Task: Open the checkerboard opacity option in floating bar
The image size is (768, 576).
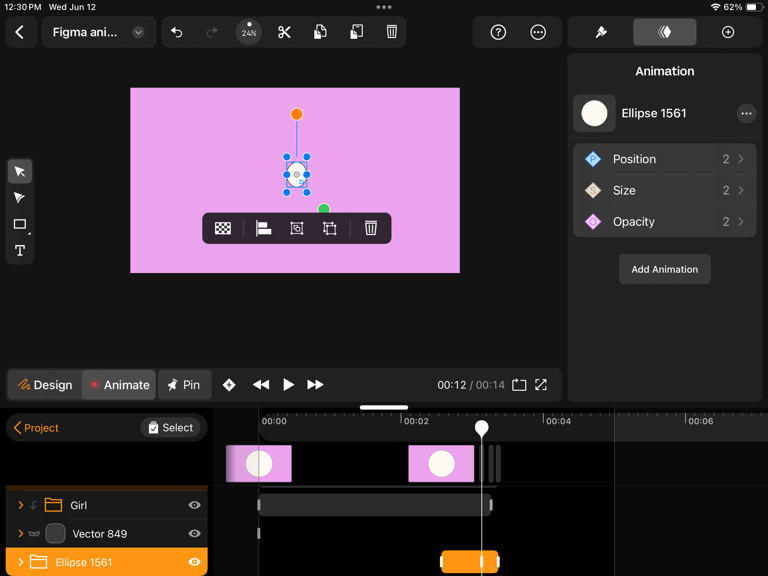Action: click(x=223, y=228)
